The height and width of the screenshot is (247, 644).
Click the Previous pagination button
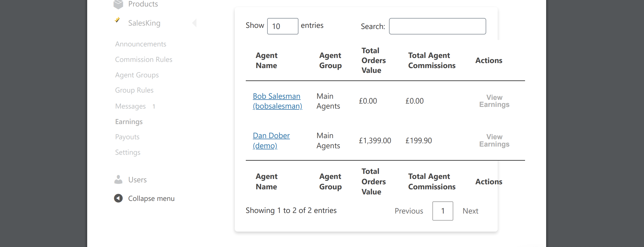click(x=409, y=211)
